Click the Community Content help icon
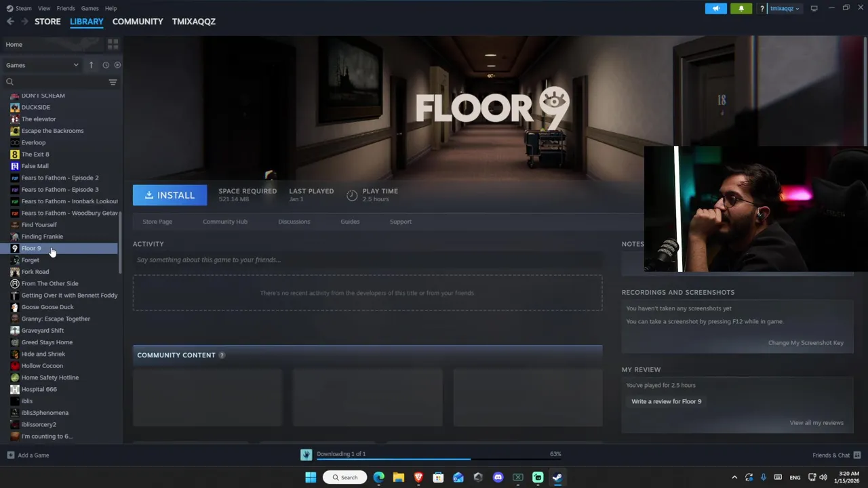868x488 pixels. (222, 355)
